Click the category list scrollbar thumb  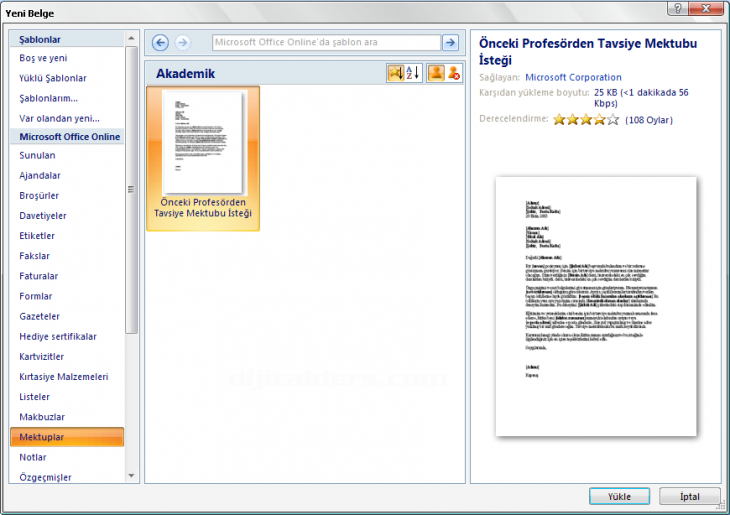coord(131,190)
